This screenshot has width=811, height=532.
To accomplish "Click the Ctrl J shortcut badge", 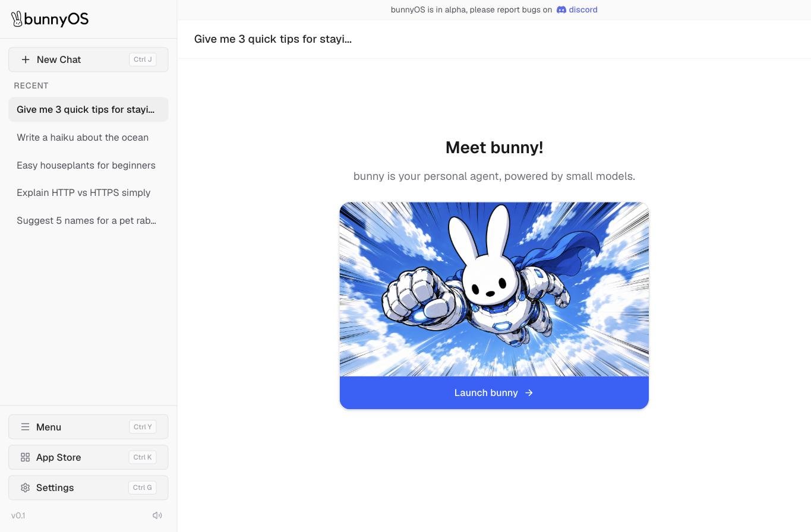I will (143, 59).
